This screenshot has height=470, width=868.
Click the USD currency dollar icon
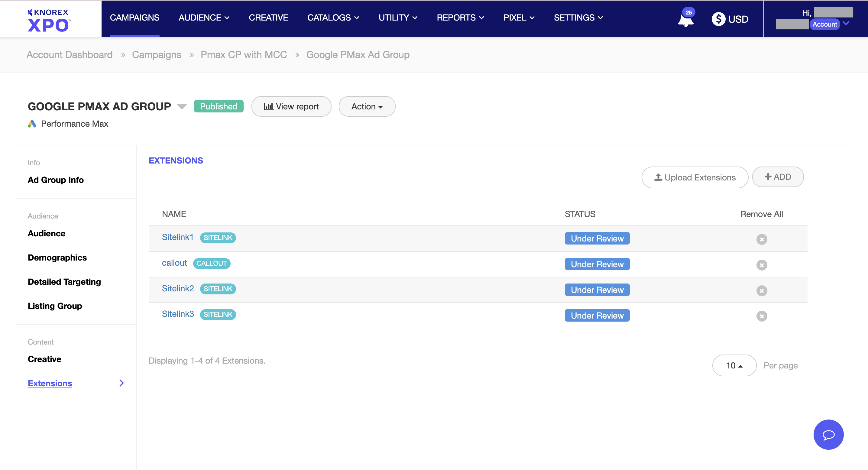pos(718,19)
